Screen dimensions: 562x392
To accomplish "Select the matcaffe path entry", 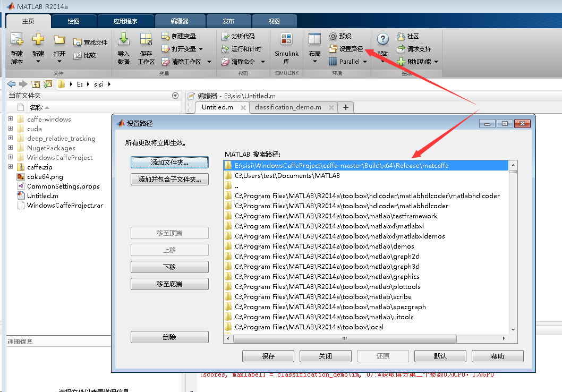I will tap(365, 165).
